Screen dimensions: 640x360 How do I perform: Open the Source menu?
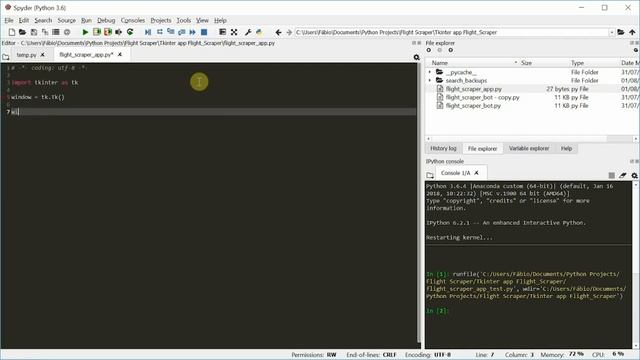(x=67, y=20)
